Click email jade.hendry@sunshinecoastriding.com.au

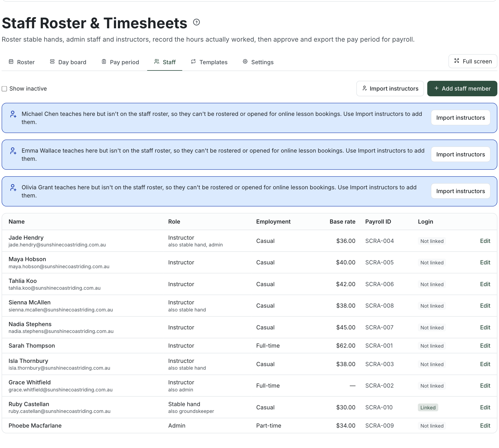coord(57,245)
